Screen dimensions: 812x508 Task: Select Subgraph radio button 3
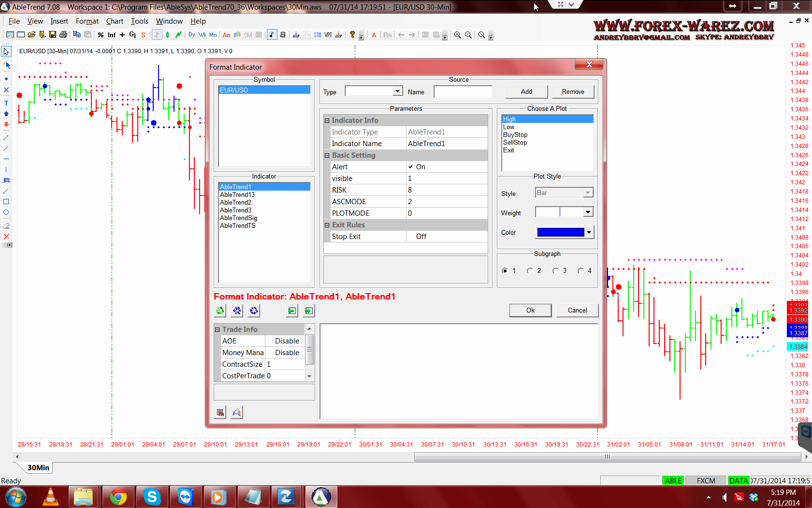tap(555, 271)
